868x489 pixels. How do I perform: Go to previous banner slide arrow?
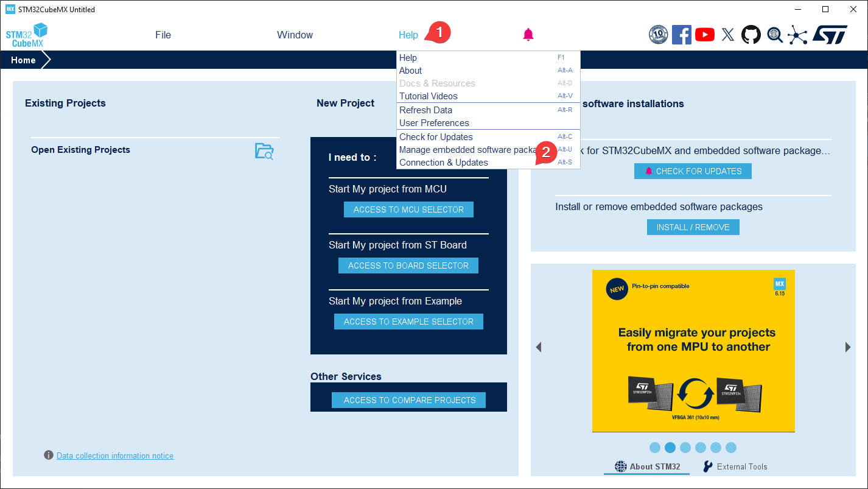point(538,347)
